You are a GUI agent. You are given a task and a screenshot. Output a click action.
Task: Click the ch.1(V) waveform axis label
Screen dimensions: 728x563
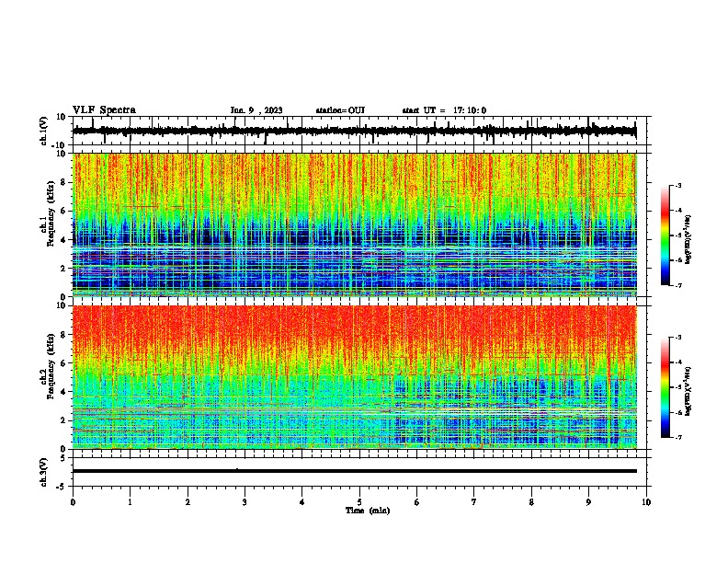click(44, 131)
